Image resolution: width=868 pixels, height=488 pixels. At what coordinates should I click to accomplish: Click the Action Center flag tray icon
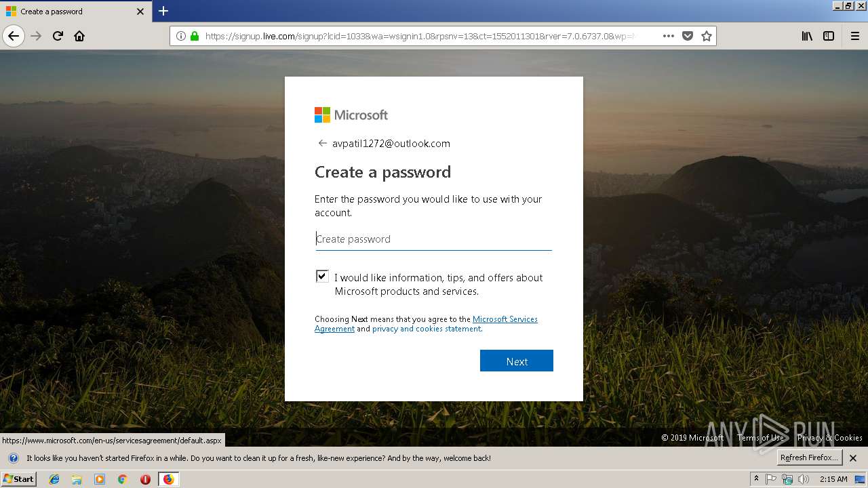click(771, 479)
